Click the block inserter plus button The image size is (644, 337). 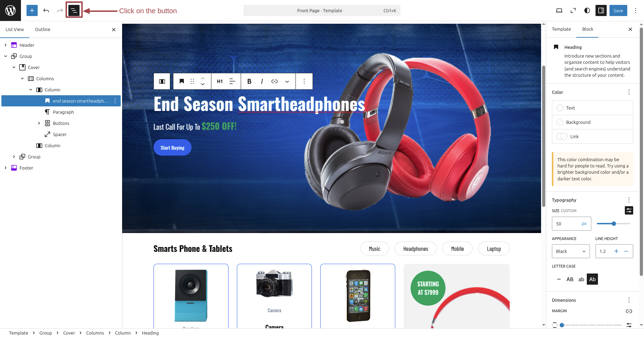(32, 10)
